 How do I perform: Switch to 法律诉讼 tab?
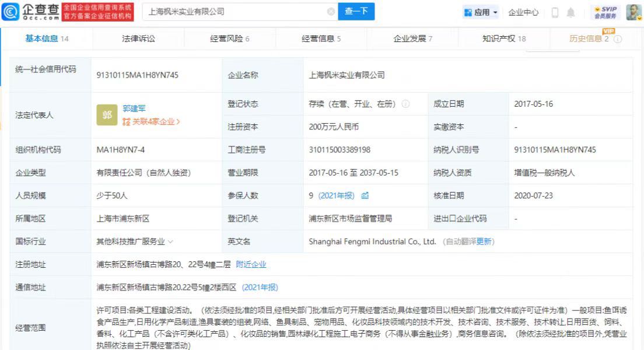pyautogui.click(x=138, y=38)
